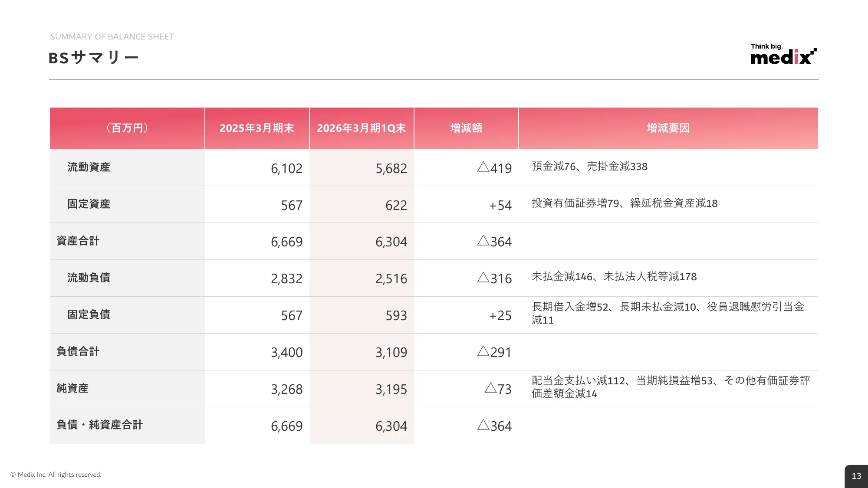Select the 流動資産 row label
This screenshot has width=868, height=488.
[x=89, y=167]
